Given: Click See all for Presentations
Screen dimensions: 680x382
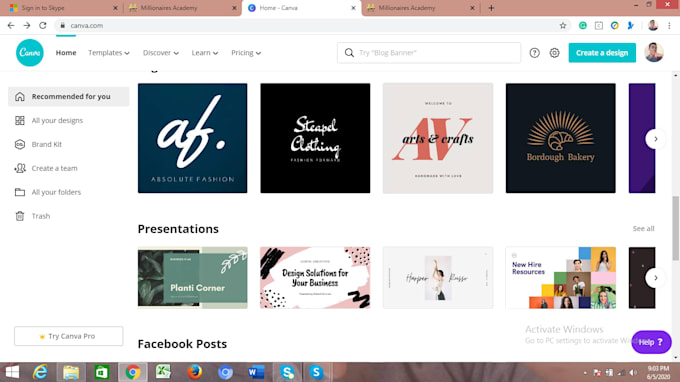Looking at the screenshot, I should tap(643, 229).
